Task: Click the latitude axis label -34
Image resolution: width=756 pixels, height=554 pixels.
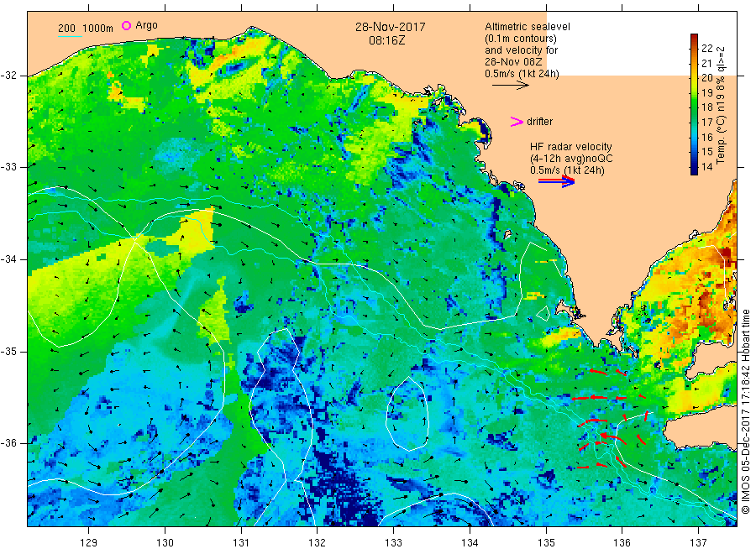Action: 8,259
